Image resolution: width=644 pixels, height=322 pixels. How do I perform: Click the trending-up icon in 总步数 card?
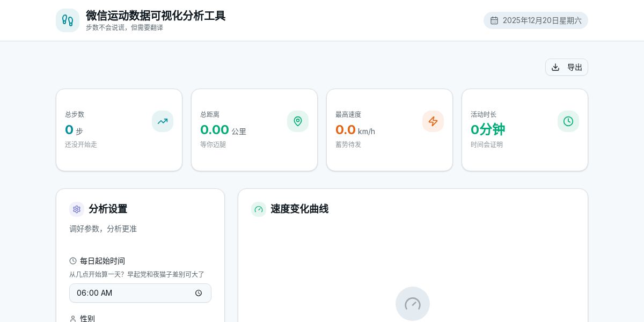coord(163,121)
